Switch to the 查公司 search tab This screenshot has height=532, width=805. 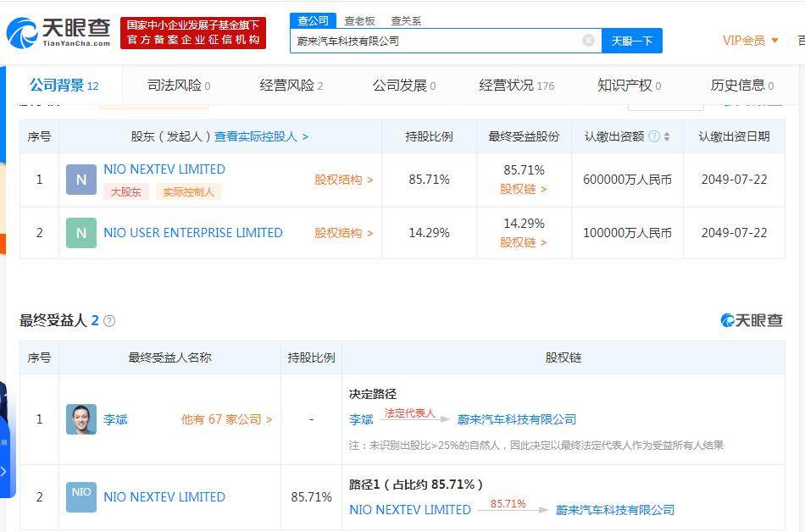[x=314, y=20]
